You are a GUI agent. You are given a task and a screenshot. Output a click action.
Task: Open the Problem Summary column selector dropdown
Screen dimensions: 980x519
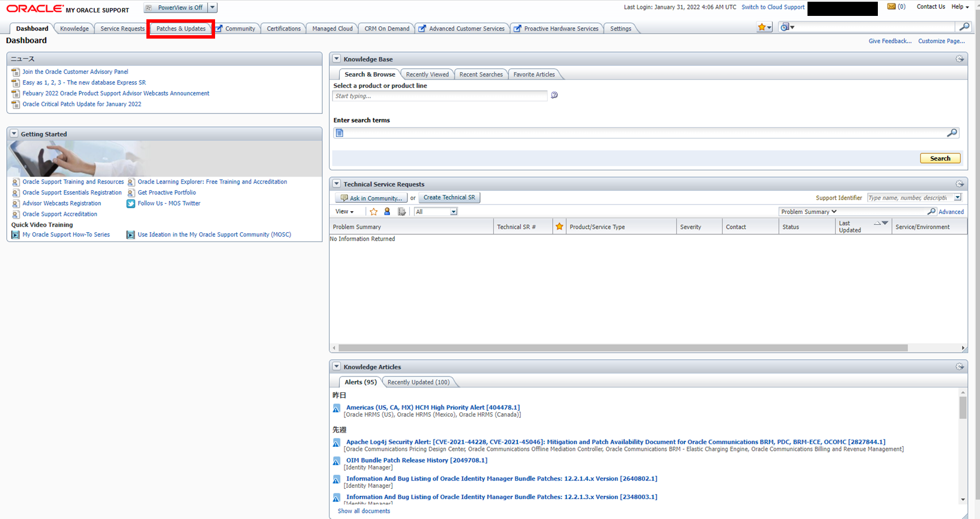click(808, 211)
